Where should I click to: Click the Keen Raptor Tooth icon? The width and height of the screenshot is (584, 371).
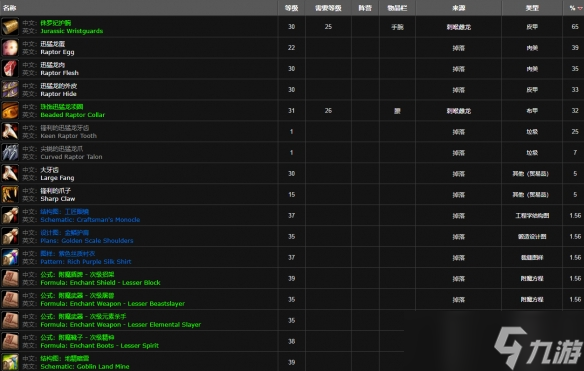(x=10, y=131)
